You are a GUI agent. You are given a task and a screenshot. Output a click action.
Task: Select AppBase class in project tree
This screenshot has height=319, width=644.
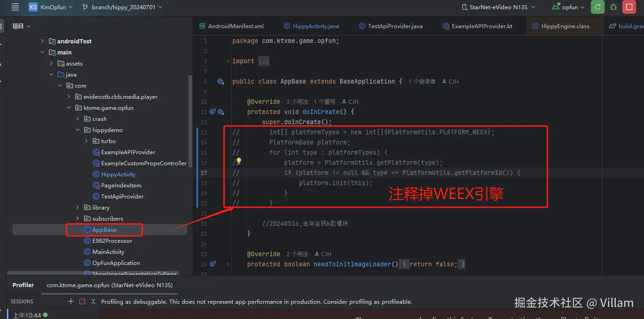(x=100, y=229)
